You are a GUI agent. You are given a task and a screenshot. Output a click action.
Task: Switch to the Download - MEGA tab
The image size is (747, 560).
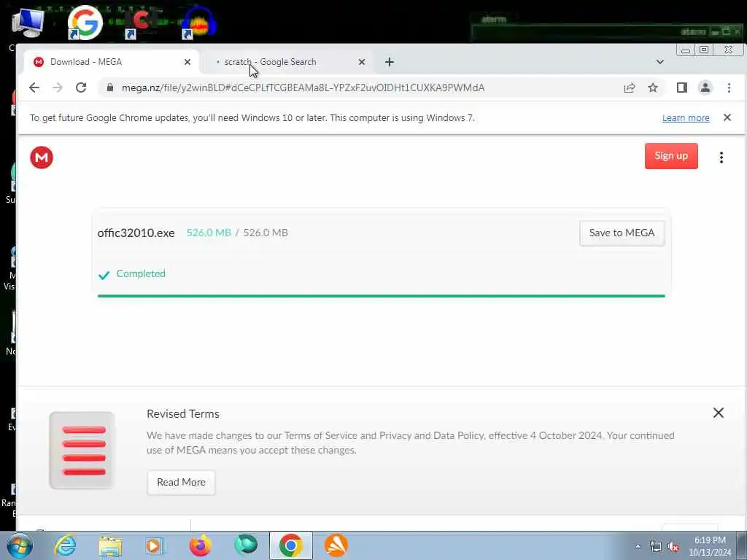click(x=112, y=62)
